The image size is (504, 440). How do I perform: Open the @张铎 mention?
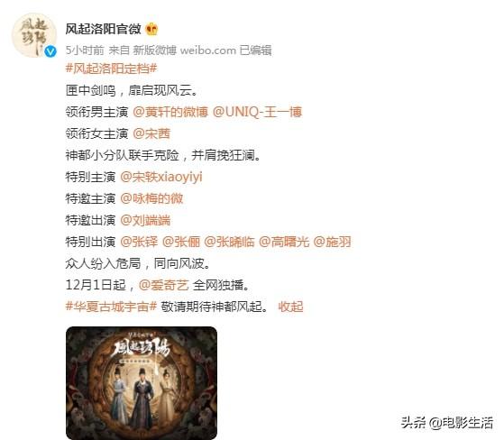tap(139, 242)
